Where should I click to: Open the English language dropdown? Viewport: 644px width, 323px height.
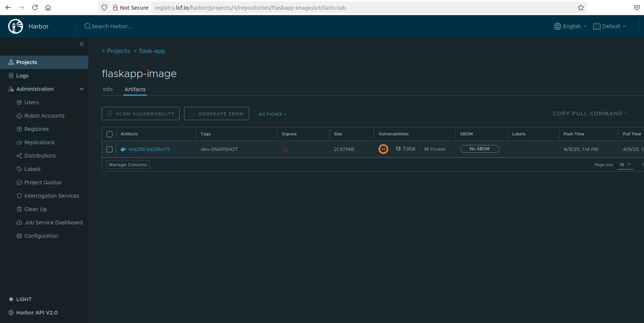pos(570,26)
